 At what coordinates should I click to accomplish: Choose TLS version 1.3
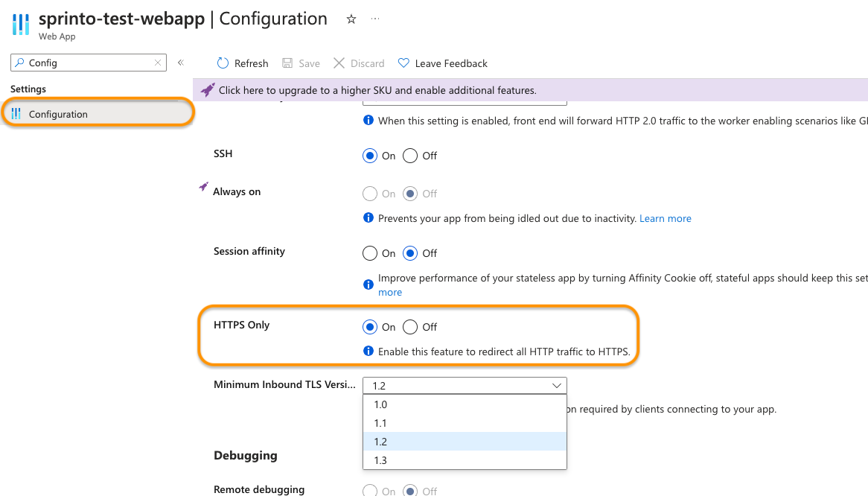[x=465, y=460]
